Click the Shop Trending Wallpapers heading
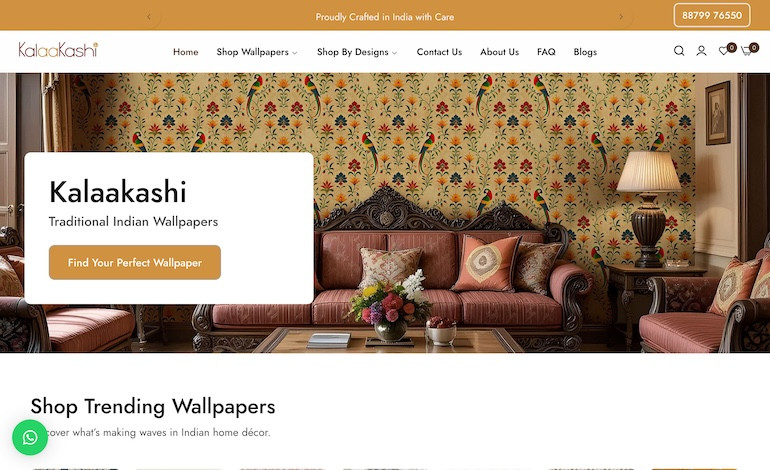Image resolution: width=770 pixels, height=470 pixels. coord(153,407)
